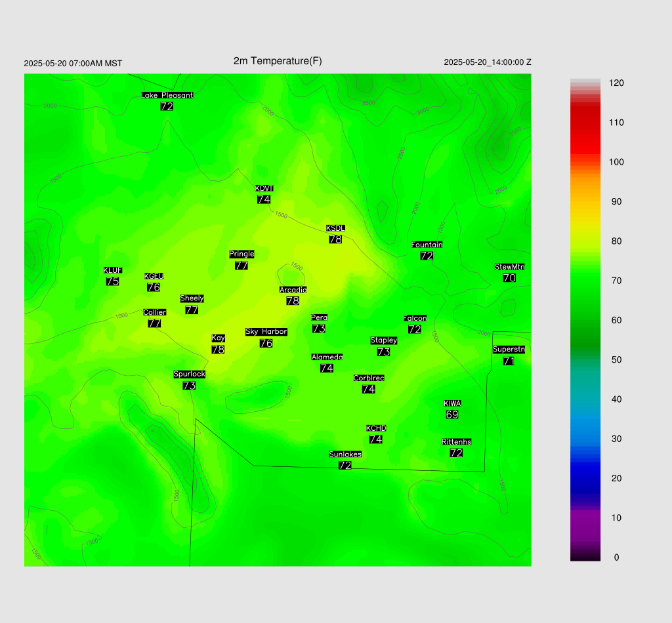The height and width of the screenshot is (623, 672).
Task: Click the Arcadia station label
Action: click(x=293, y=290)
